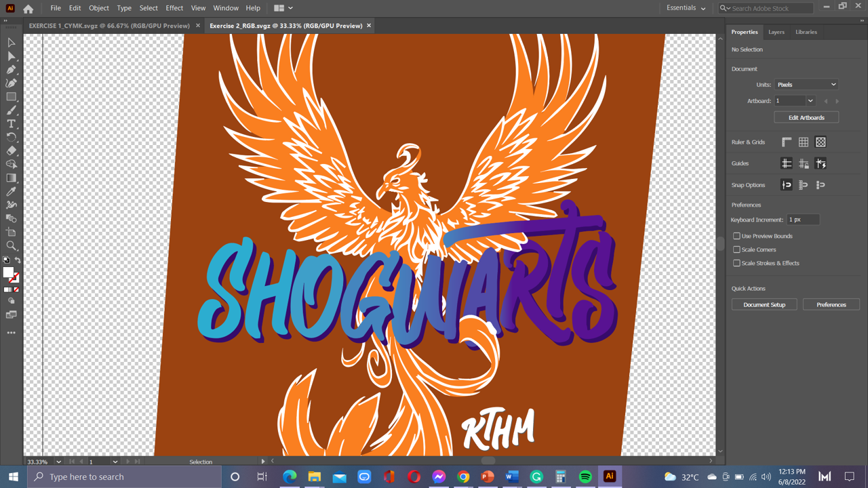Open the File menu
The width and height of the screenshot is (868, 488).
tap(56, 8)
